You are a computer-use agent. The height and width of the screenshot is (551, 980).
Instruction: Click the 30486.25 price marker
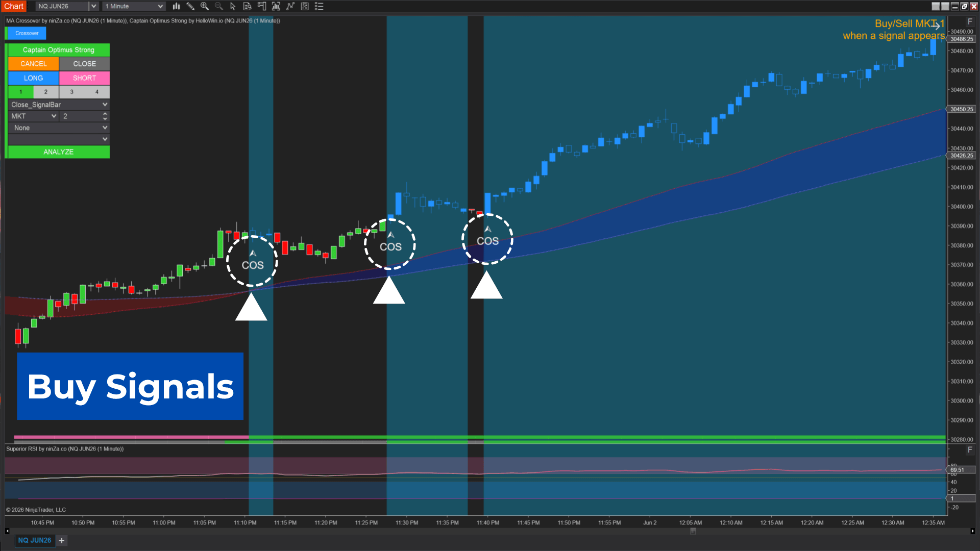(962, 39)
